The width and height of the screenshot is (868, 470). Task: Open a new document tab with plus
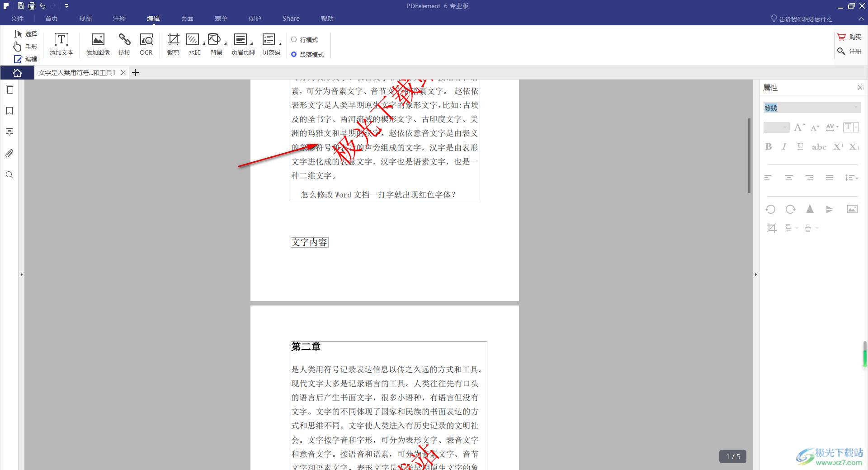pyautogui.click(x=135, y=73)
